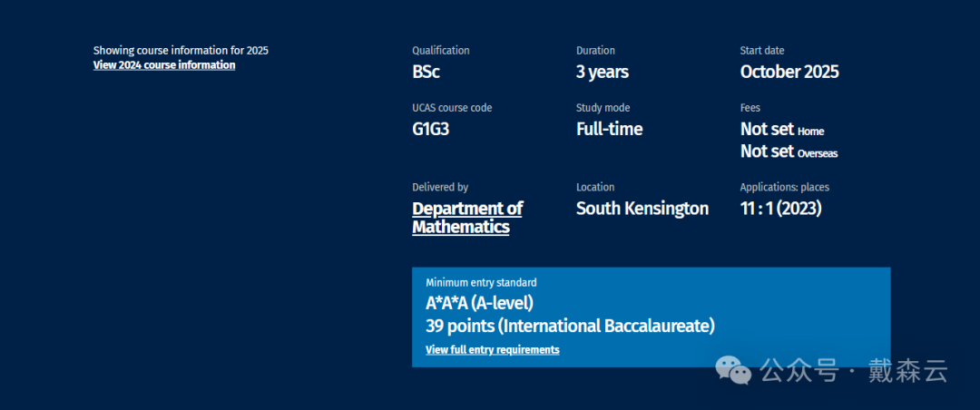Click the October 2025 start date

pyautogui.click(x=789, y=73)
